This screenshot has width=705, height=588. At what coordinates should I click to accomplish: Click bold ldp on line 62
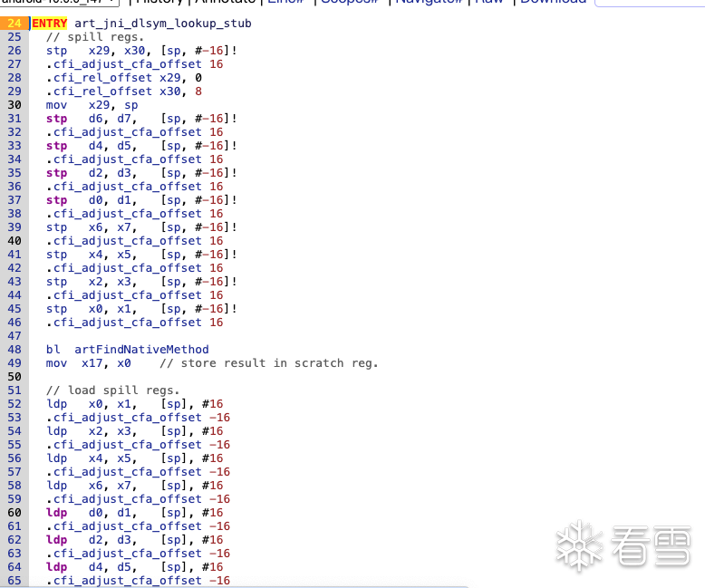[x=57, y=539]
